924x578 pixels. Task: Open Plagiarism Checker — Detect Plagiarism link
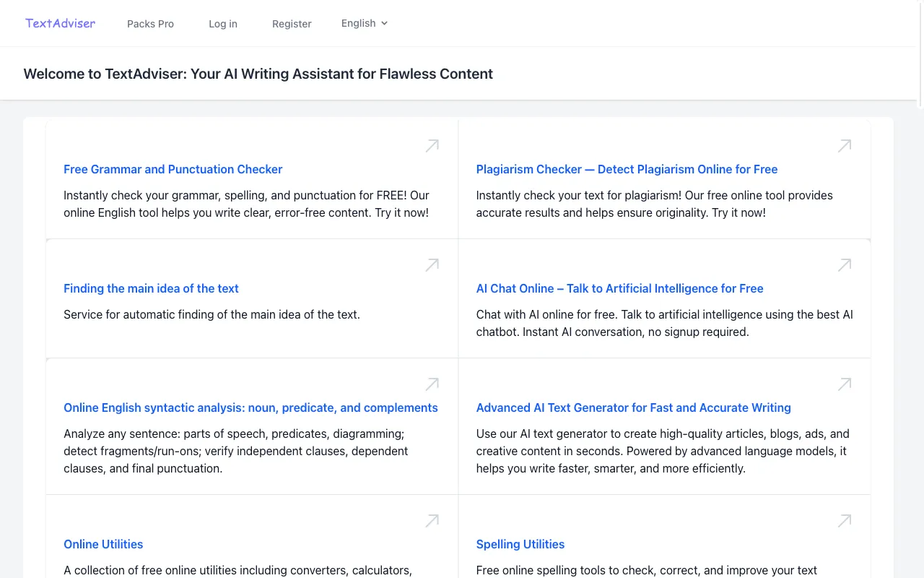pos(627,169)
